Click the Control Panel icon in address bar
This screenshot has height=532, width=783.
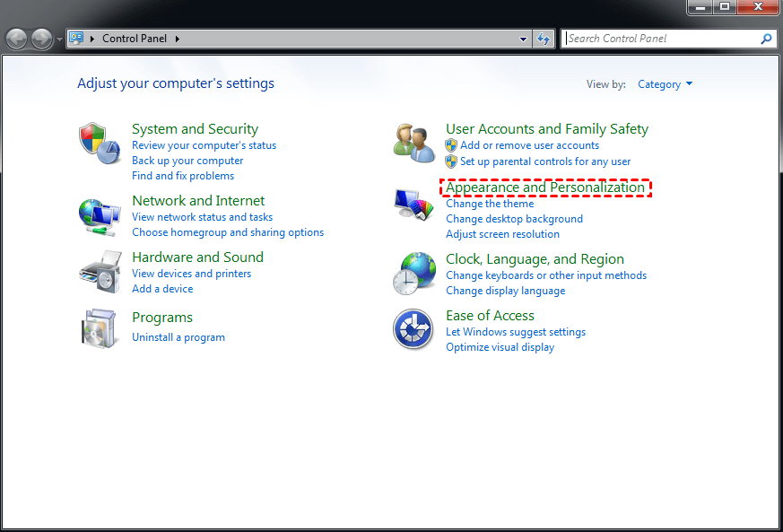click(76, 38)
